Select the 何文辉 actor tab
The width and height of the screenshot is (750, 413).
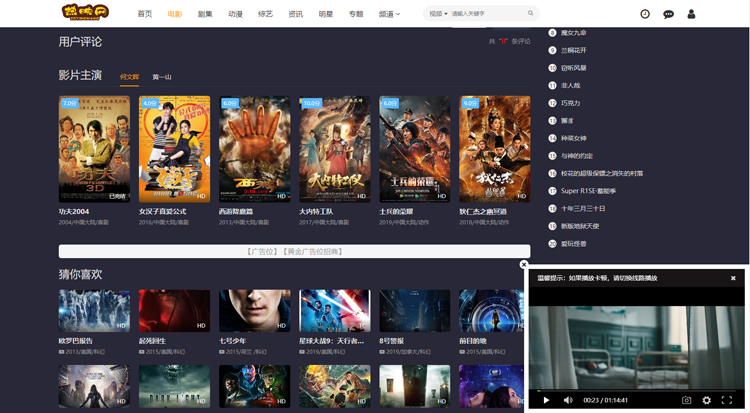(129, 77)
